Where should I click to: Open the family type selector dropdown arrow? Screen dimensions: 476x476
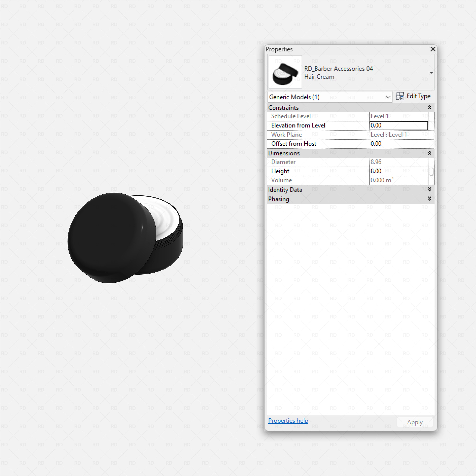point(431,73)
